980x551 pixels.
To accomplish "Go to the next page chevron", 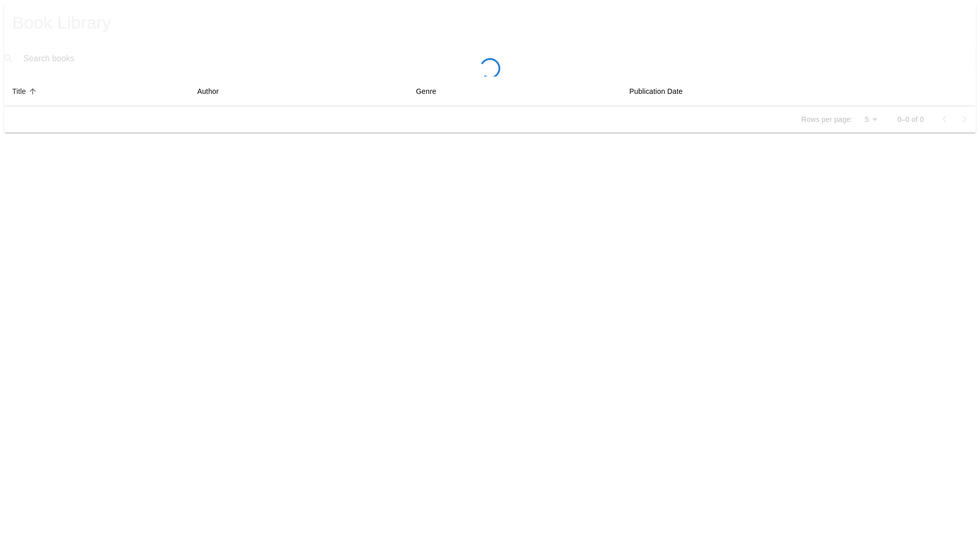I will pos(964,119).
